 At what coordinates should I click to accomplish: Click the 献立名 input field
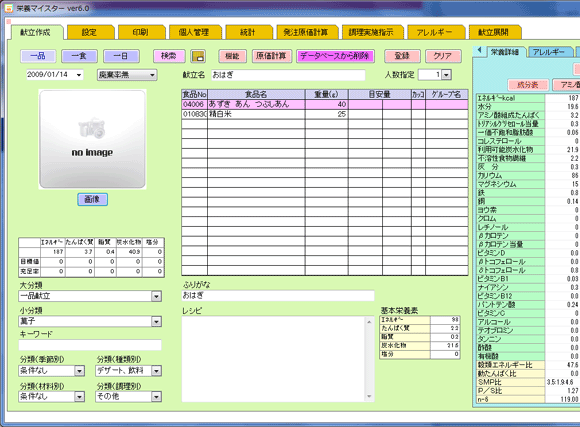point(288,75)
